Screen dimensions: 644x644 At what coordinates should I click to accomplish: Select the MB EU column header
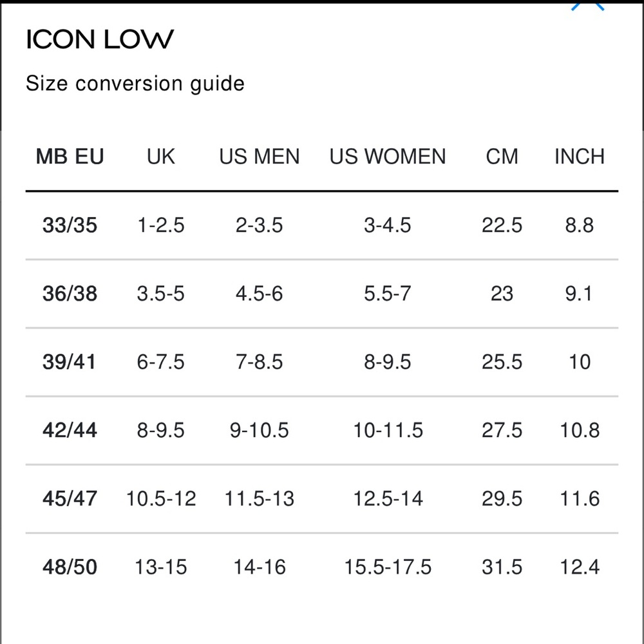pyautogui.click(x=70, y=157)
